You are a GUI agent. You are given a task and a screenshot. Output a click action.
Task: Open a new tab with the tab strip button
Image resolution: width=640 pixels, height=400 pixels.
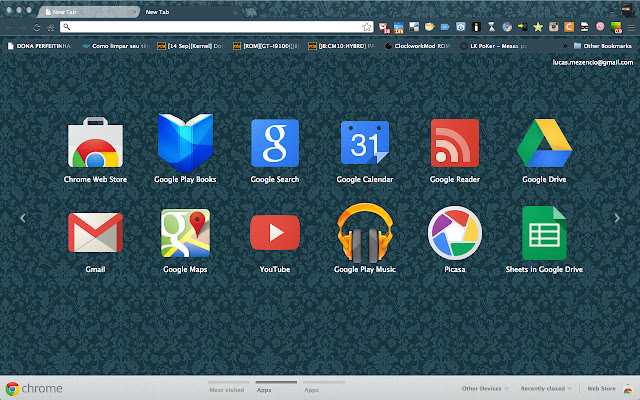[x=250, y=12]
